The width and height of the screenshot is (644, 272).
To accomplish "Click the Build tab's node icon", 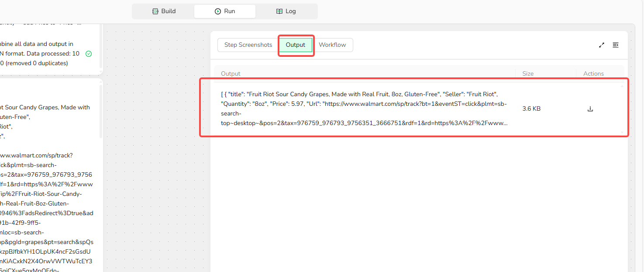I will [155, 11].
